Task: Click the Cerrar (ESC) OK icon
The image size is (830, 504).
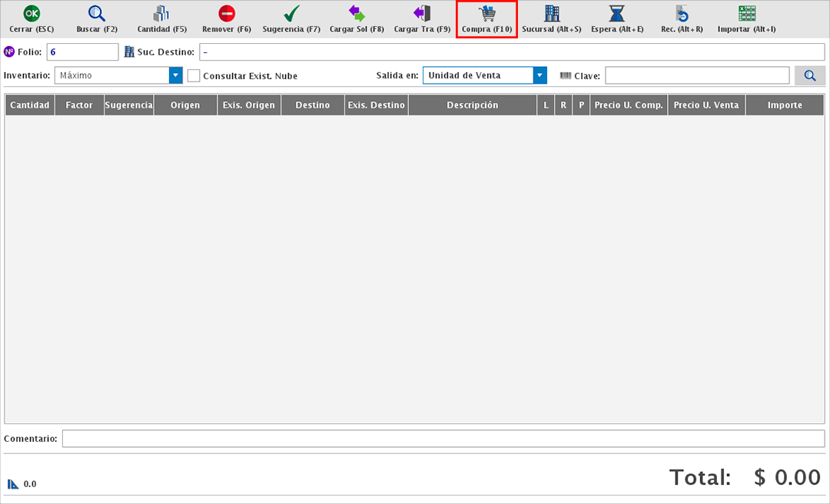Action: (x=32, y=14)
